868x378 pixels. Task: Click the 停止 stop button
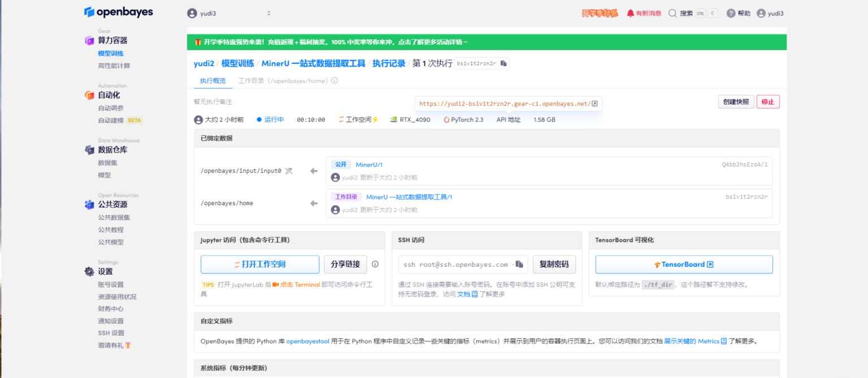click(768, 102)
